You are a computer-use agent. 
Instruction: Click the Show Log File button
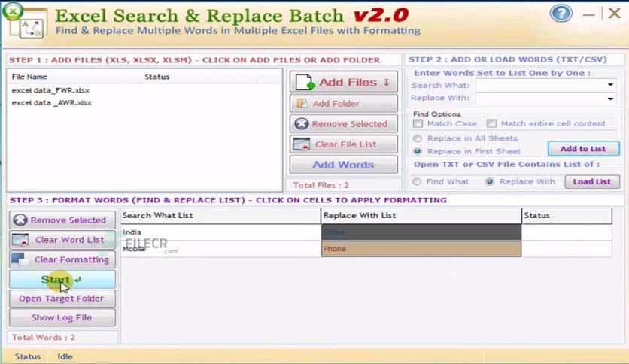[x=62, y=317]
